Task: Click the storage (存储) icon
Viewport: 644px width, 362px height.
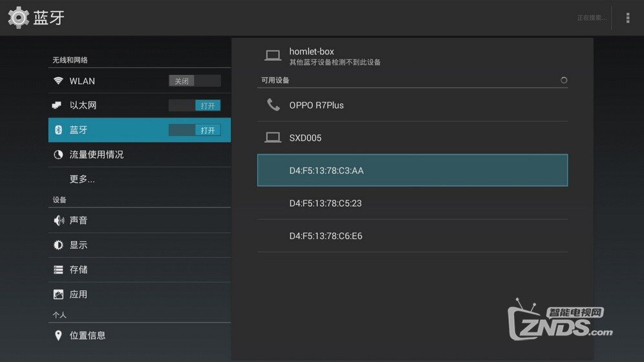Action: 58,270
